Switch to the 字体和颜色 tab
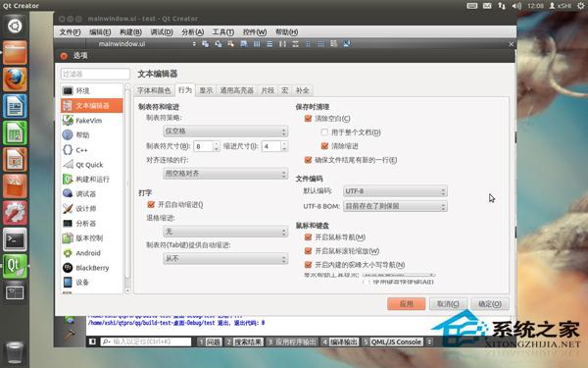 click(154, 90)
